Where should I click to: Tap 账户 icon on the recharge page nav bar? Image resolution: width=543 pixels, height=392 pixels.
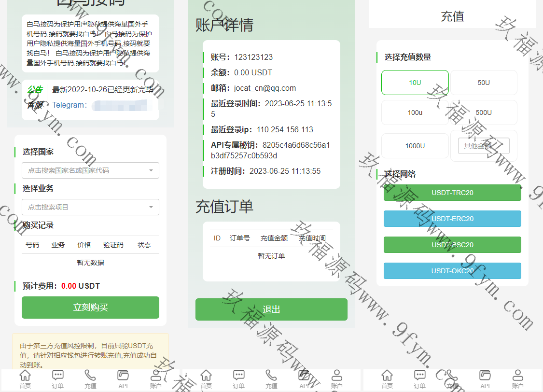pyautogui.click(x=517, y=376)
